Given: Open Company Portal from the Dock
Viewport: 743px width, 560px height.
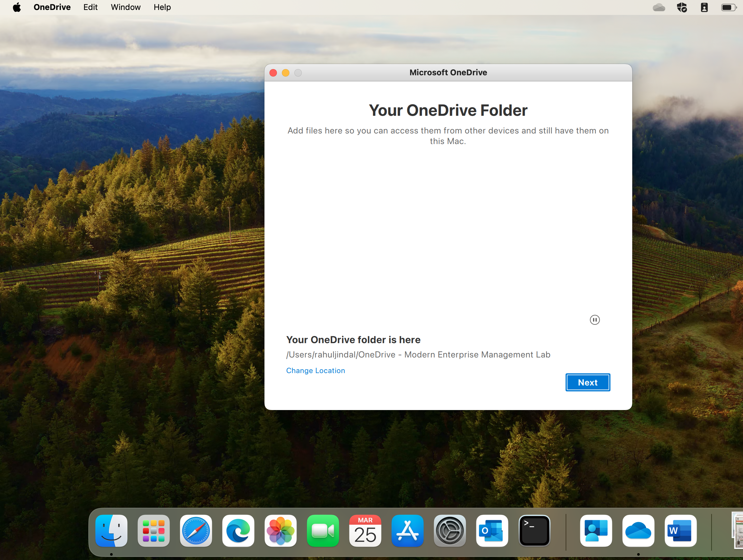Looking at the screenshot, I should [x=596, y=531].
